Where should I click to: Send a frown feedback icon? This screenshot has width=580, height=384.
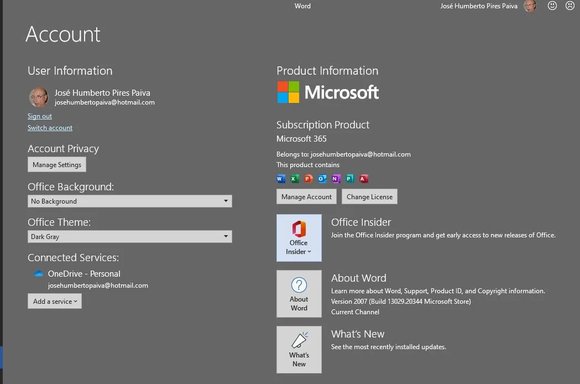570,6
